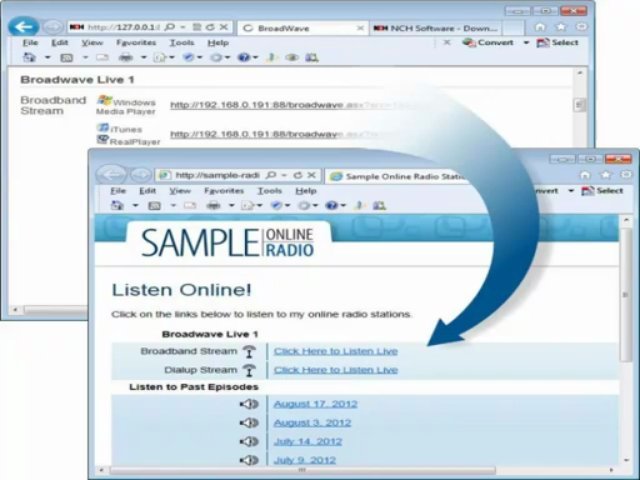The image size is (640, 480).
Task: Click the speaker icon beside August 17, 2012
Action: 249,404
